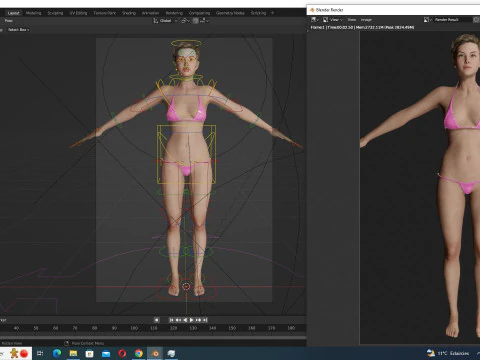
Task: Jump to the previous keyframe
Action: coord(178,320)
